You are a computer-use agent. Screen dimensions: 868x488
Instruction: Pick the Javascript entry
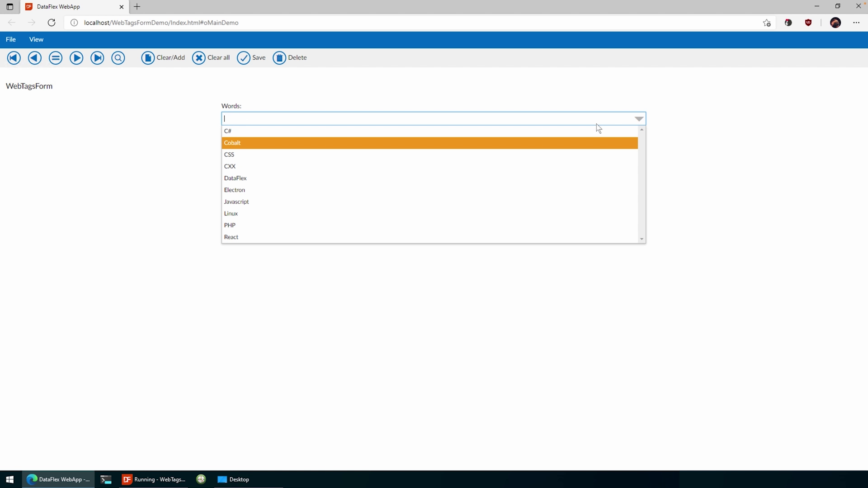pyautogui.click(x=429, y=202)
